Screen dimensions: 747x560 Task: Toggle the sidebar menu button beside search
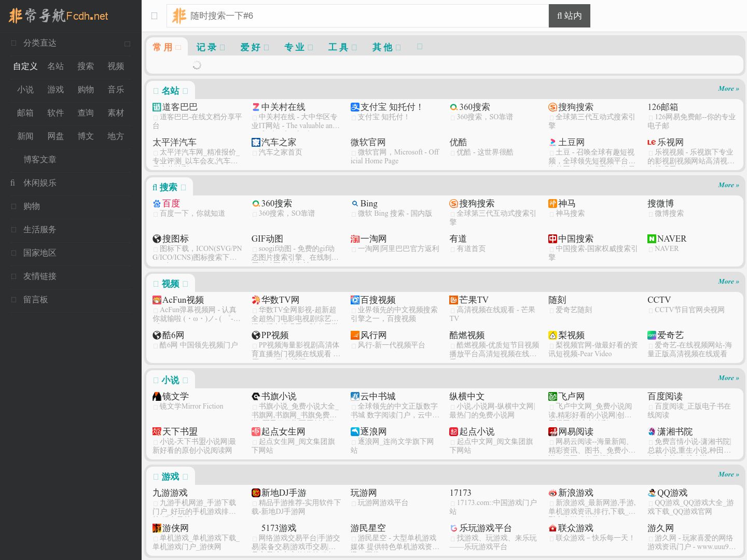pyautogui.click(x=154, y=16)
